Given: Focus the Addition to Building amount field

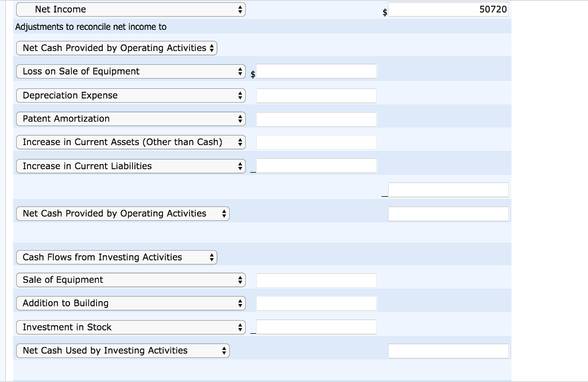Looking at the screenshot, I should click(316, 303).
